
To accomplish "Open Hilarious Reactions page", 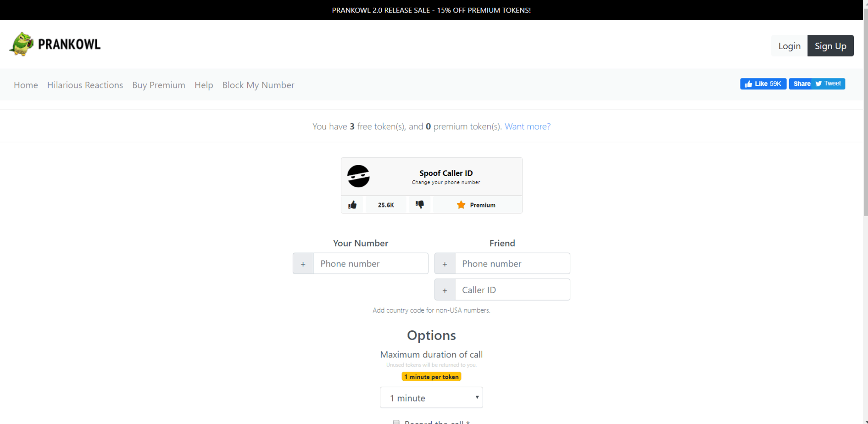I will (85, 85).
